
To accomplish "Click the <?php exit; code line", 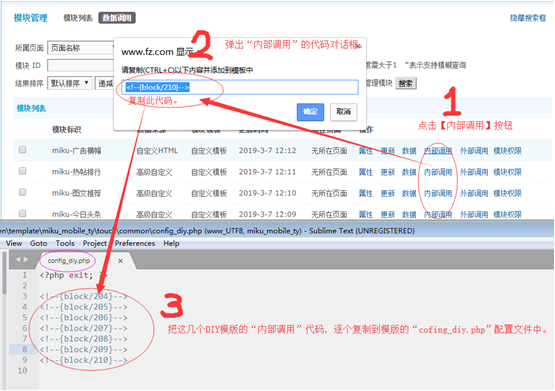I will [73, 275].
